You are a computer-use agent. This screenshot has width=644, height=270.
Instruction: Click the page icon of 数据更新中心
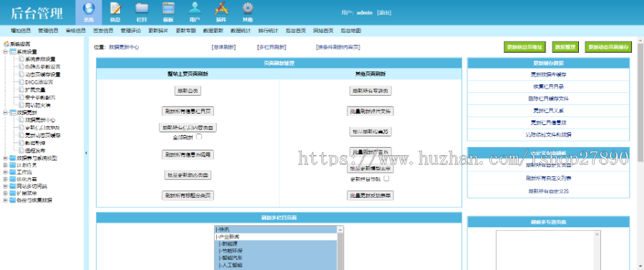coord(21,120)
